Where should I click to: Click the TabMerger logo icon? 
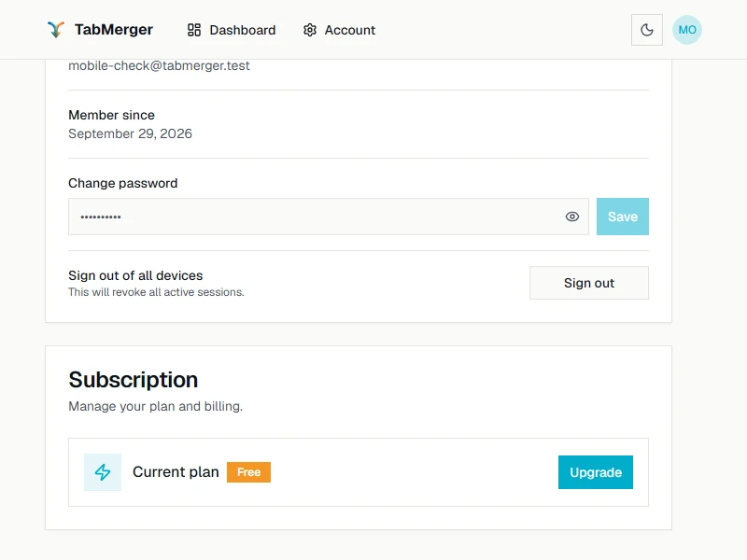pos(56,30)
